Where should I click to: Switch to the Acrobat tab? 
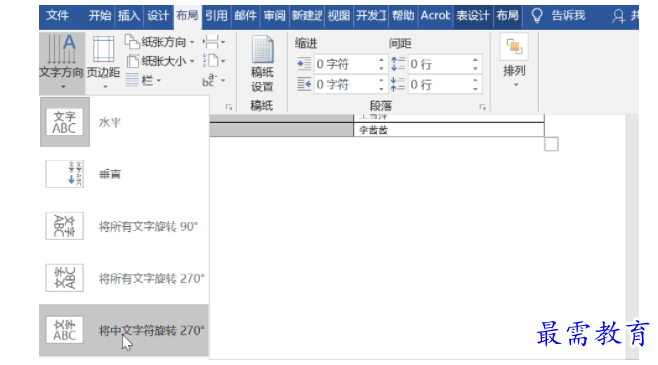[436, 16]
